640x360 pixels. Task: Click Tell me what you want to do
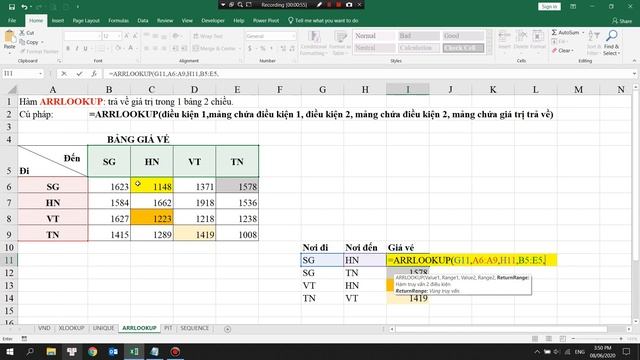pyautogui.click(x=323, y=21)
